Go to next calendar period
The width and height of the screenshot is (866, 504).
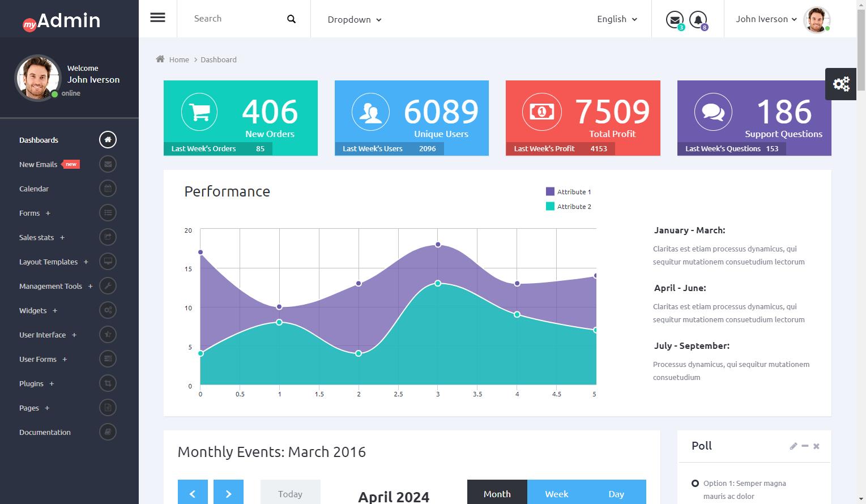coord(228,492)
